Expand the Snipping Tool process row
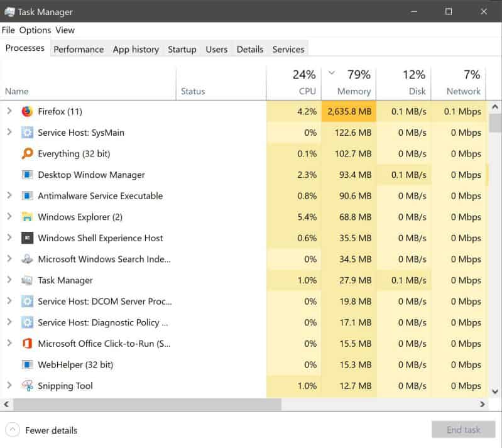This screenshot has height=448, width=502. (x=9, y=385)
